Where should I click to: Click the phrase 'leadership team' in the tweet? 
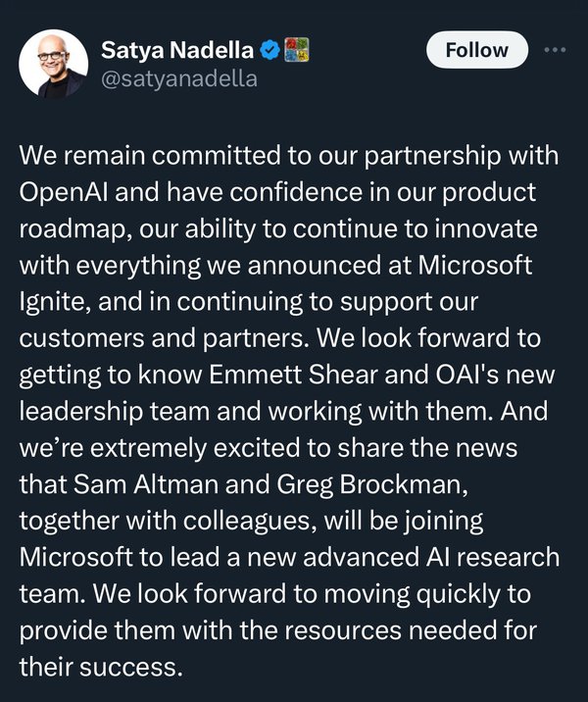click(x=124, y=439)
